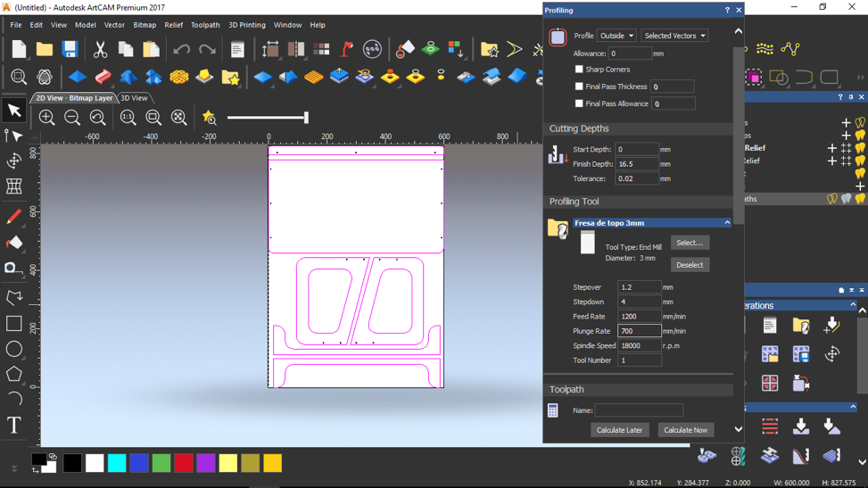Screen dimensions: 868x488
Task: Click the Deselect tool button
Action: pos(690,265)
